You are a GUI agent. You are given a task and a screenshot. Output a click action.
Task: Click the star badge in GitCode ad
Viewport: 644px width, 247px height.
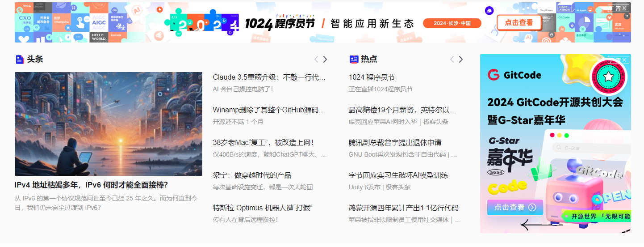608,77
